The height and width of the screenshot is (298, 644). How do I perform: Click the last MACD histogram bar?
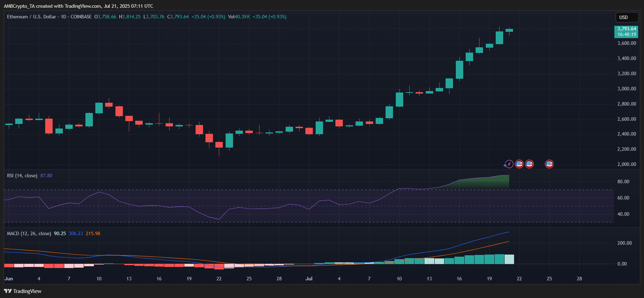509,259
